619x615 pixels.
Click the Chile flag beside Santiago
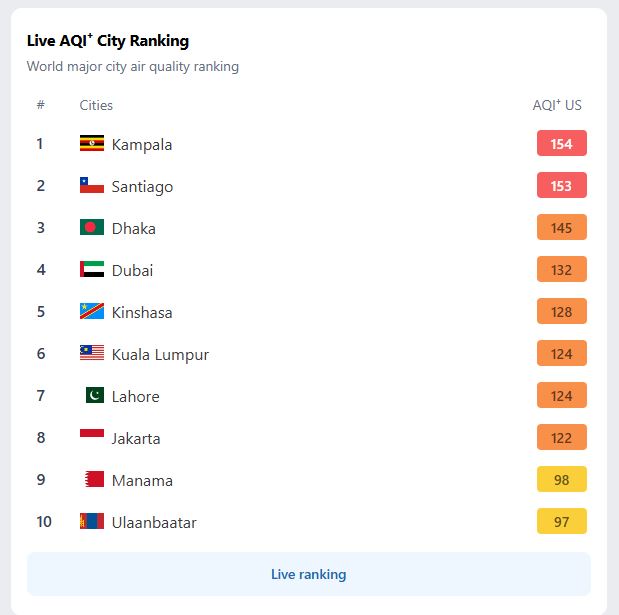tap(92, 185)
